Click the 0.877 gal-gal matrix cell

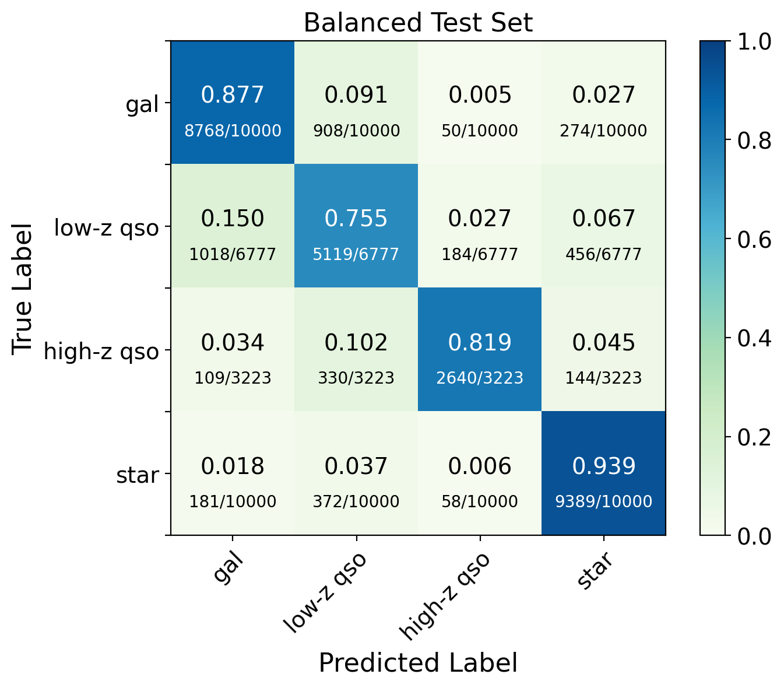click(233, 103)
